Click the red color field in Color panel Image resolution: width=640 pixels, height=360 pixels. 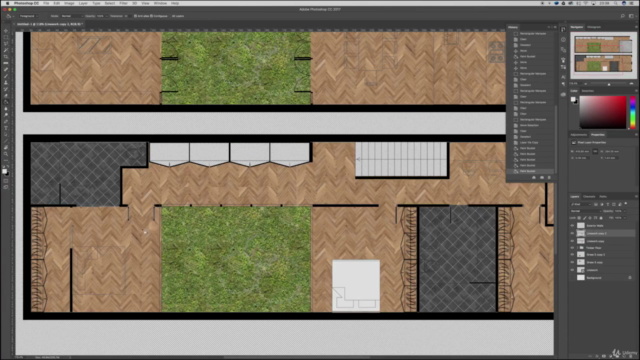point(603,113)
